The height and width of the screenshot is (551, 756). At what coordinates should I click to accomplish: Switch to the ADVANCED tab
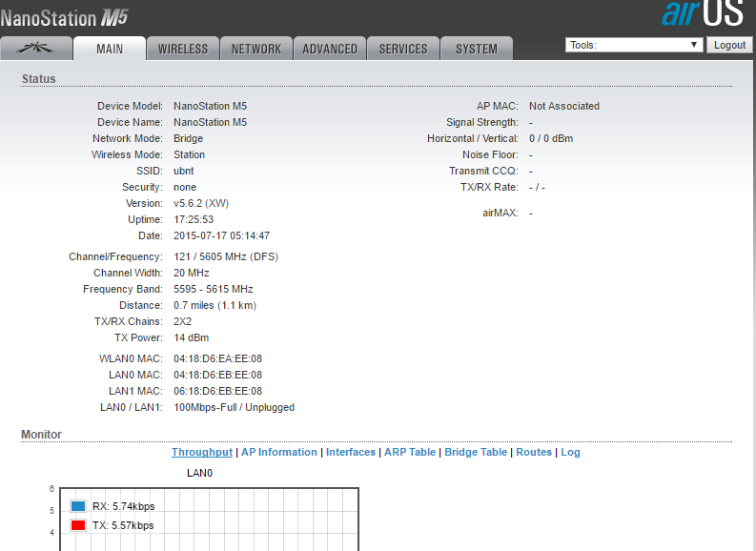[330, 49]
